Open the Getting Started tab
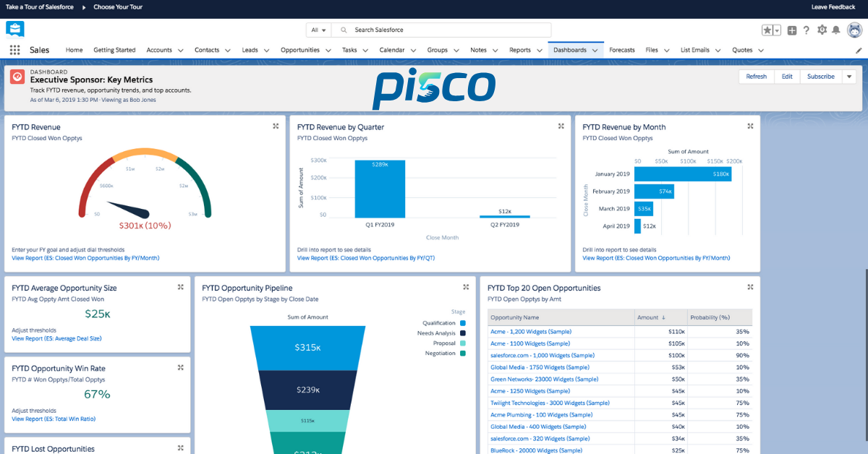The width and height of the screenshot is (868, 454). coord(114,51)
